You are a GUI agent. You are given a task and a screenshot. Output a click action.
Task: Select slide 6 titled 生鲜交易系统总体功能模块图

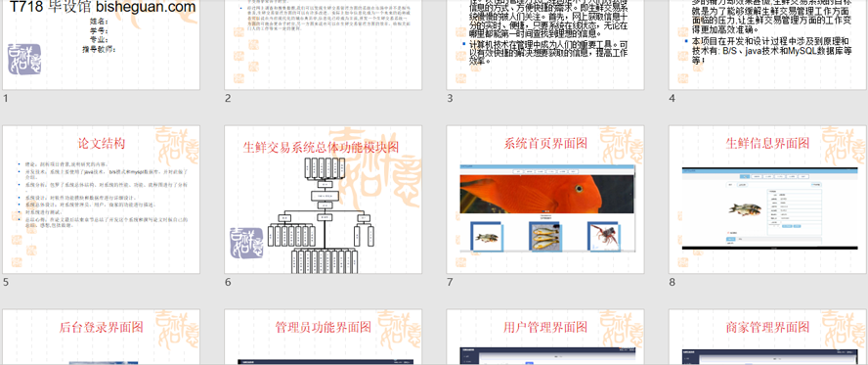coord(324,200)
